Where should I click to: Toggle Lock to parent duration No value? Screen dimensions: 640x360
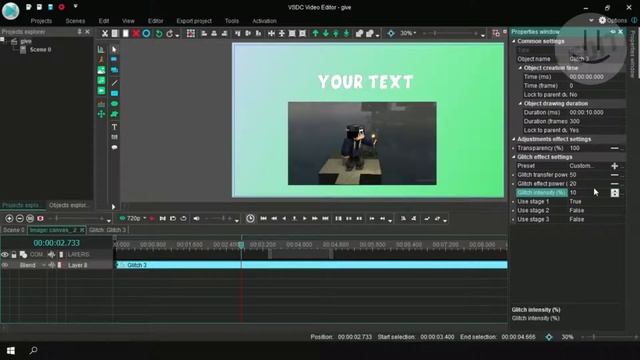coord(573,95)
